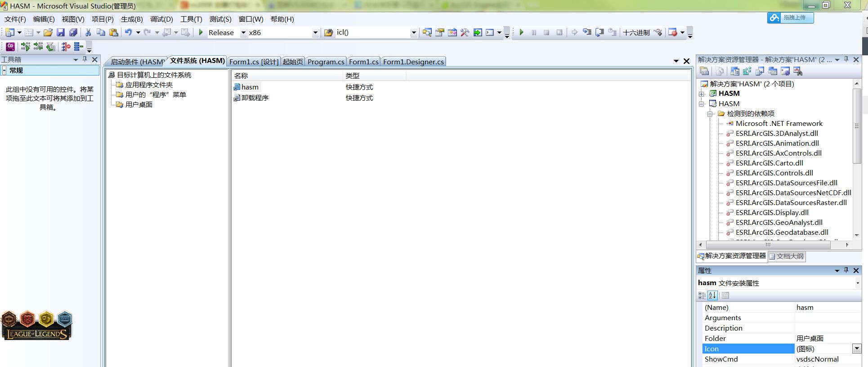Select 用户的"程序"菜单 folder

156,95
